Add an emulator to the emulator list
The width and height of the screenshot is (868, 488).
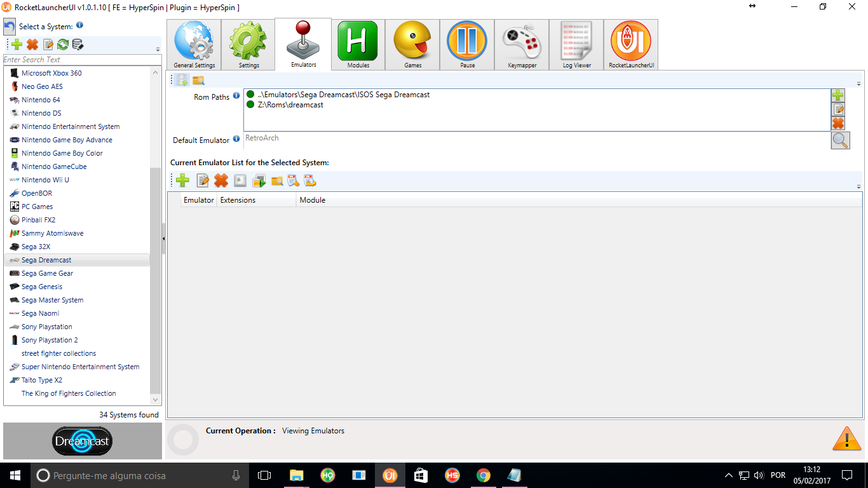(183, 181)
